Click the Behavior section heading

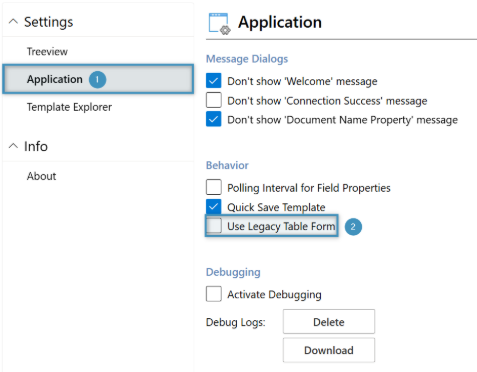(x=227, y=165)
